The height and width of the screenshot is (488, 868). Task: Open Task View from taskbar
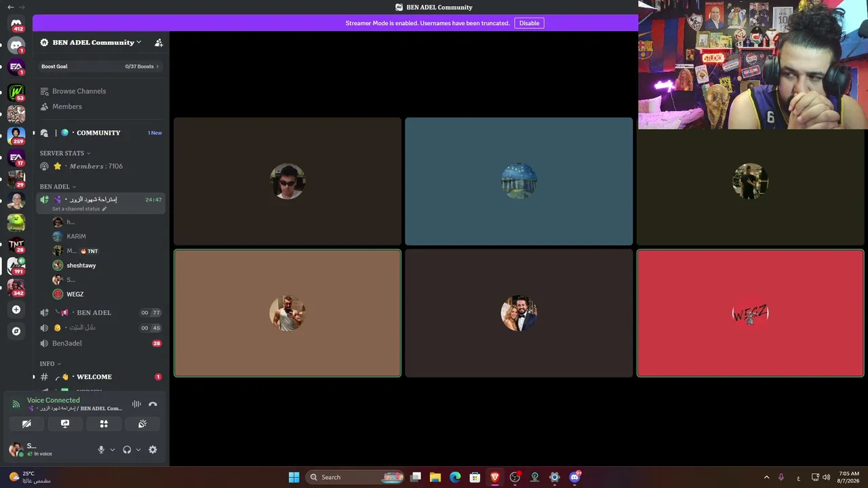click(x=416, y=477)
